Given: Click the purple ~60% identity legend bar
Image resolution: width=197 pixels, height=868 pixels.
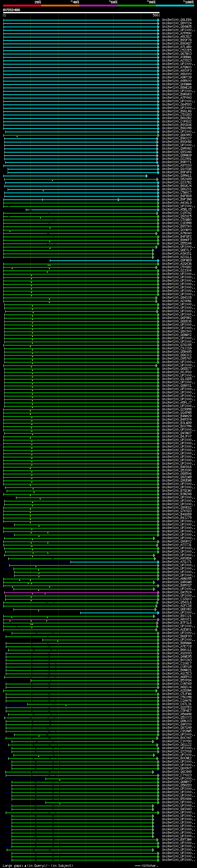Looking at the screenshot, I should coord(99,6).
